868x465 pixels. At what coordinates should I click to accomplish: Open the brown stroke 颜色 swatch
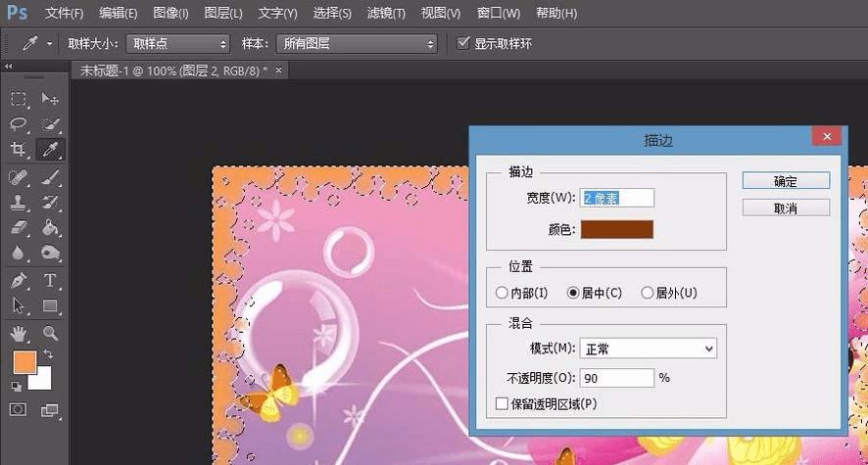click(x=616, y=229)
